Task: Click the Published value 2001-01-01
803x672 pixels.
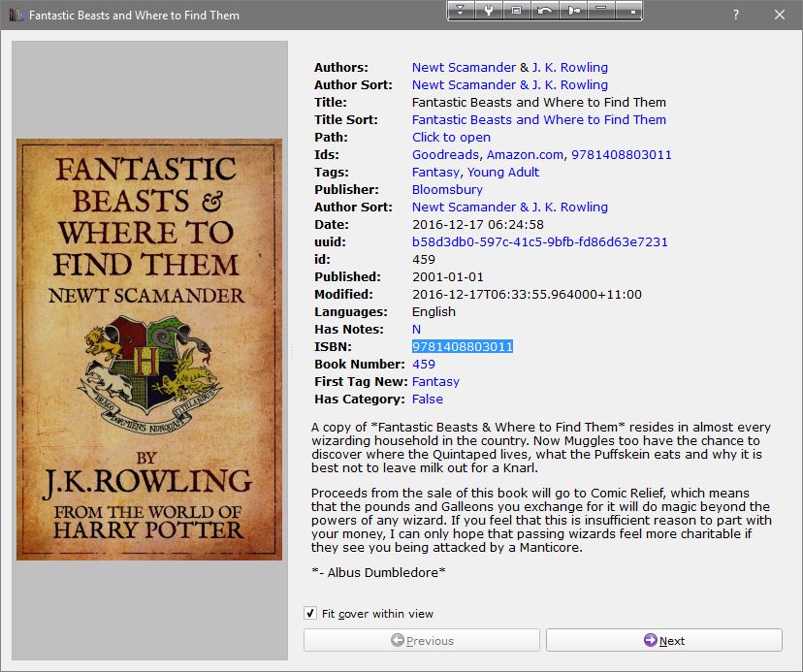Action: point(448,276)
